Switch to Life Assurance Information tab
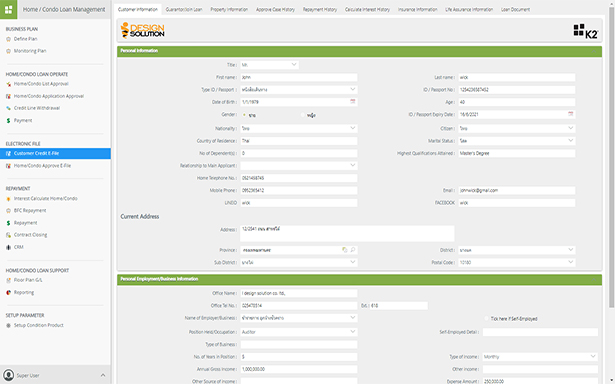 [x=469, y=9]
